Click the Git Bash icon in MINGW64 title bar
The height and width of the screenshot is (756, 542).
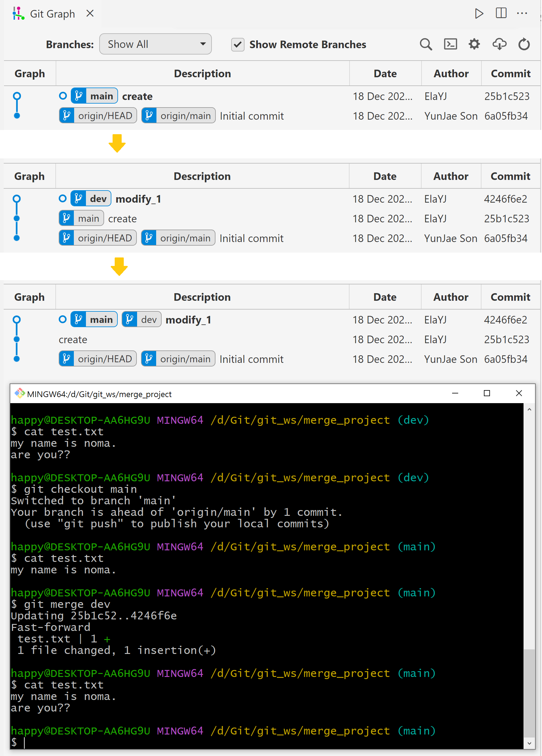20,394
